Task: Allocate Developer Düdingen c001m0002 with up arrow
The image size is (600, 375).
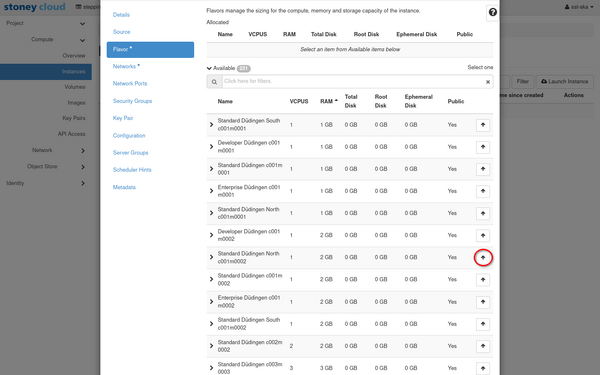Action: (483, 235)
